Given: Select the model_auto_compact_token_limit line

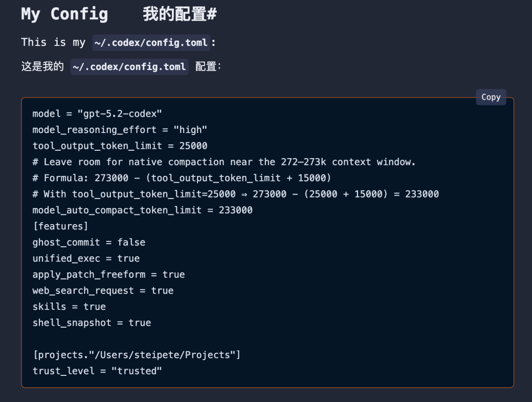Looking at the screenshot, I should (142, 210).
